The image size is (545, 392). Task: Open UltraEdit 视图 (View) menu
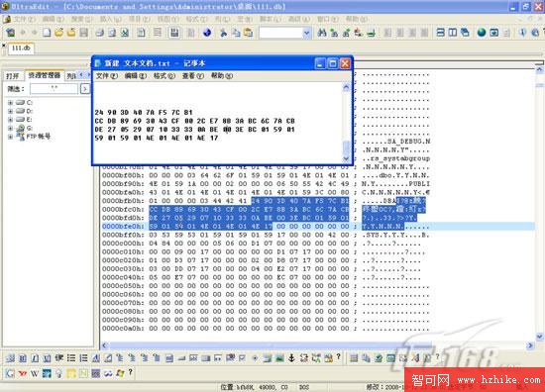pyautogui.click(x=168, y=19)
